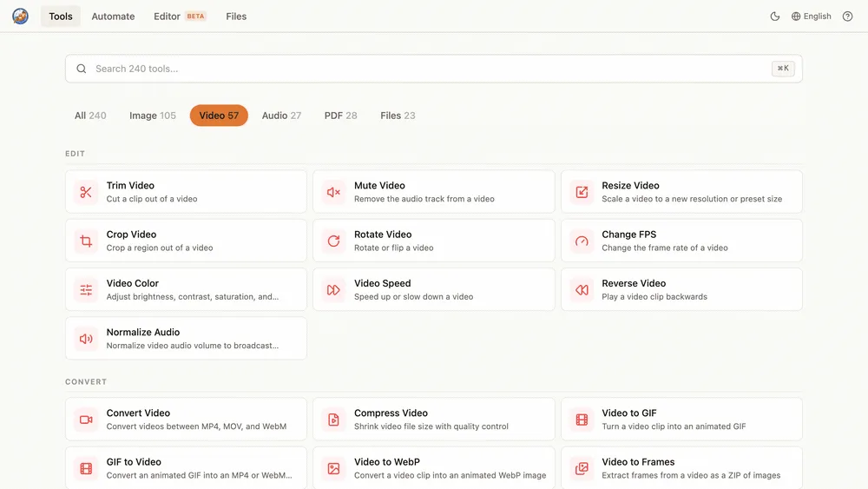Select the All 240 category filter

click(x=90, y=116)
